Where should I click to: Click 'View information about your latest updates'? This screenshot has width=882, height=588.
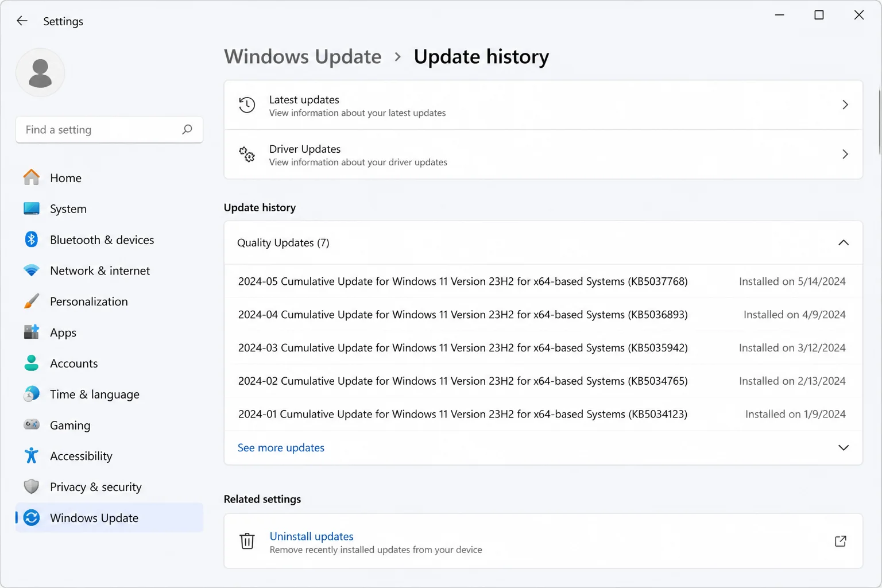tap(357, 113)
